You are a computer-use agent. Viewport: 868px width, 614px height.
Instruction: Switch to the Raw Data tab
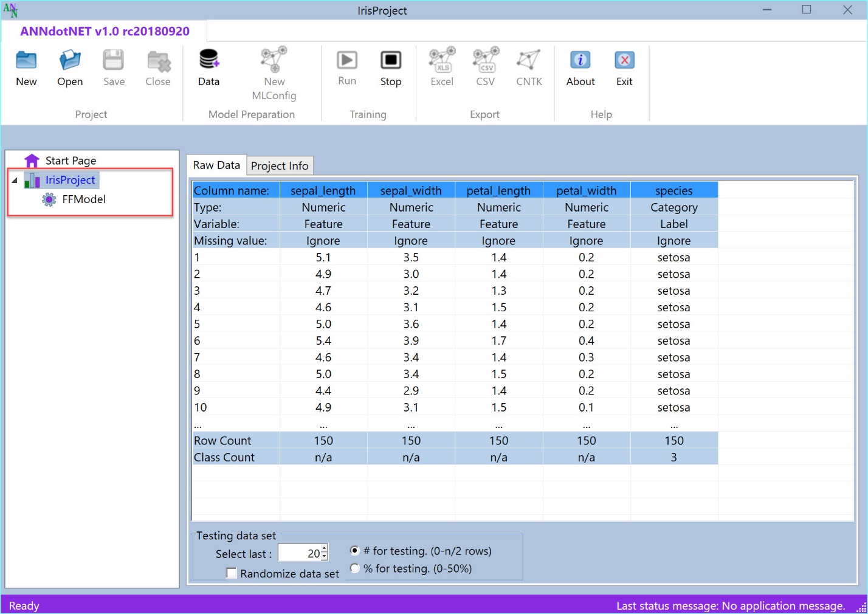[x=216, y=165]
